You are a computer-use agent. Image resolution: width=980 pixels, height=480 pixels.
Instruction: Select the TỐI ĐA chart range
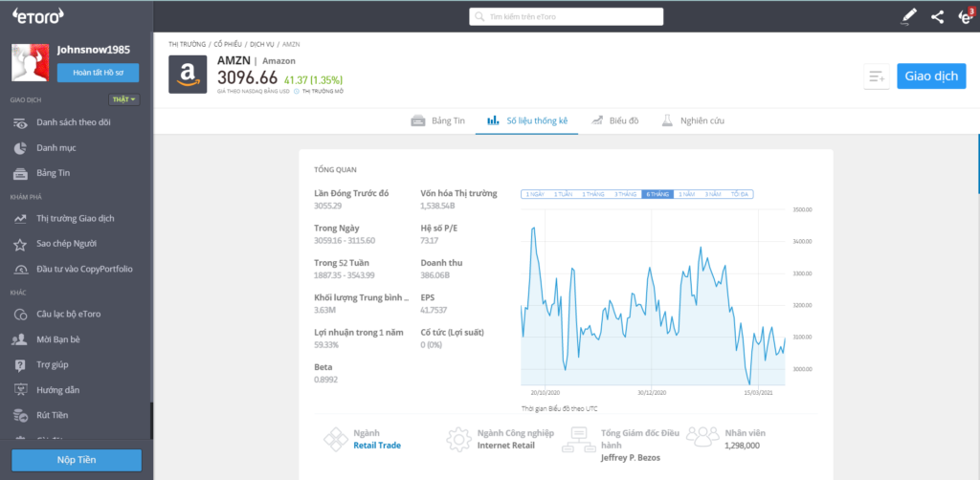coord(740,194)
